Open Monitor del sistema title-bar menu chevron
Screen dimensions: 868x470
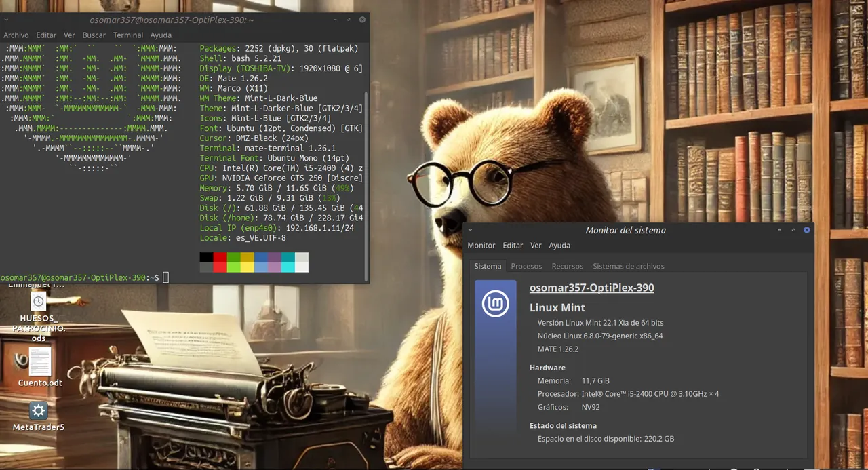[x=470, y=230]
